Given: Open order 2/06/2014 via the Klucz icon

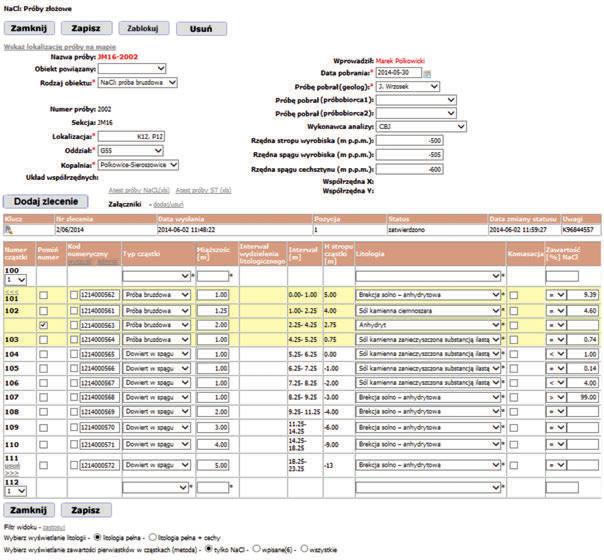Looking at the screenshot, I should click(9, 230).
